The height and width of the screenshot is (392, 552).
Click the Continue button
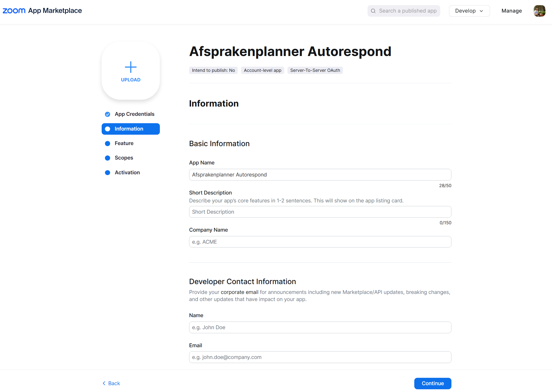tap(433, 383)
